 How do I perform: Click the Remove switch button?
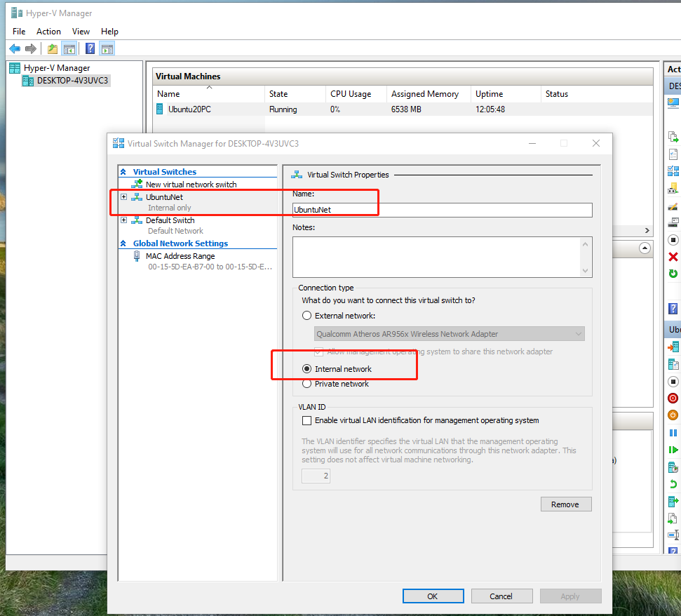point(566,504)
